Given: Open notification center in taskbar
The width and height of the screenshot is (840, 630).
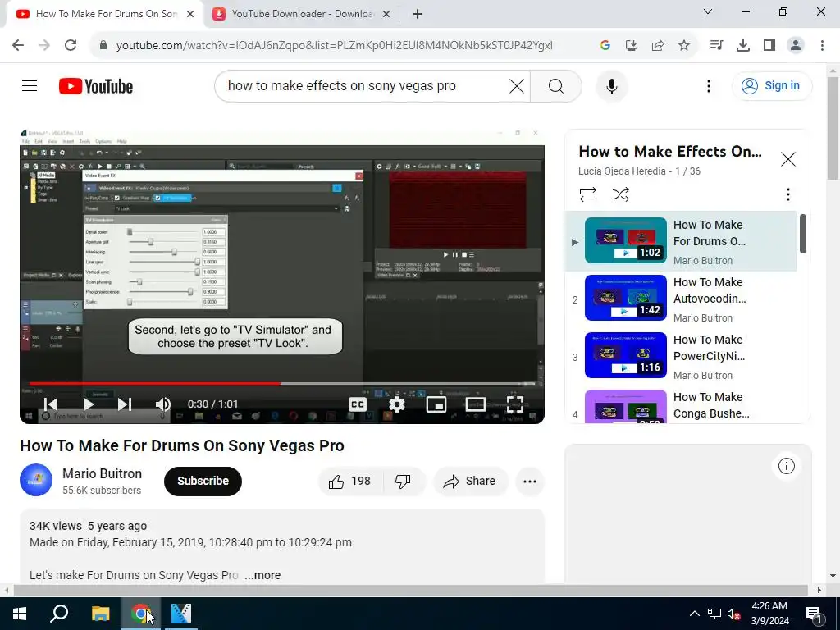Looking at the screenshot, I should (815, 614).
